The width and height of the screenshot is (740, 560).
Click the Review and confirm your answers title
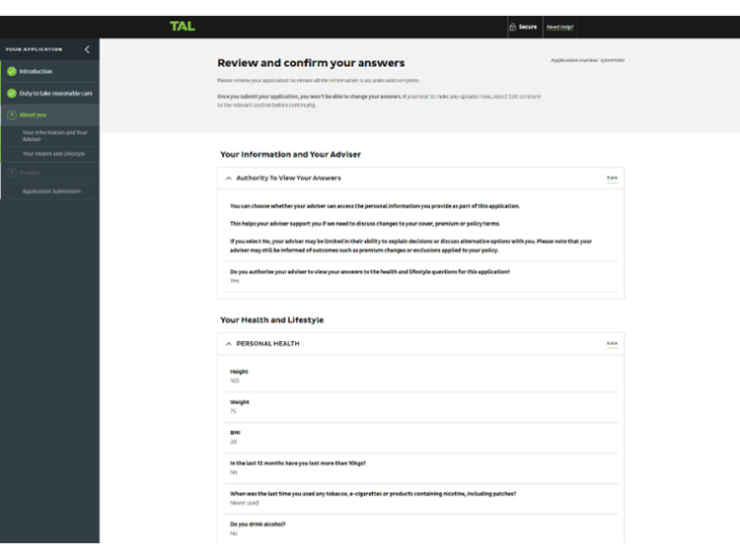(x=311, y=63)
